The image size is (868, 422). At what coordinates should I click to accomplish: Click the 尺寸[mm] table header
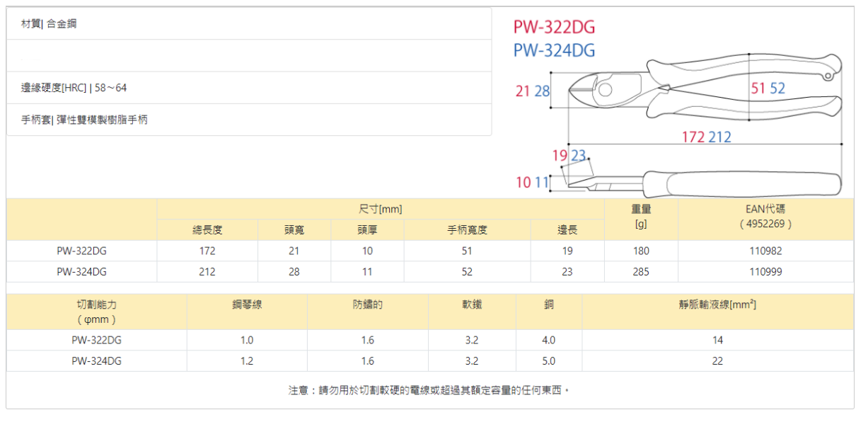381,209
